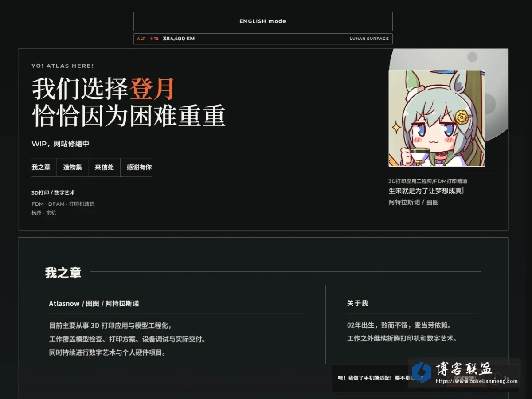
Task: Click the 3D打印 / 数字艺术 label
Action: [x=53, y=193]
